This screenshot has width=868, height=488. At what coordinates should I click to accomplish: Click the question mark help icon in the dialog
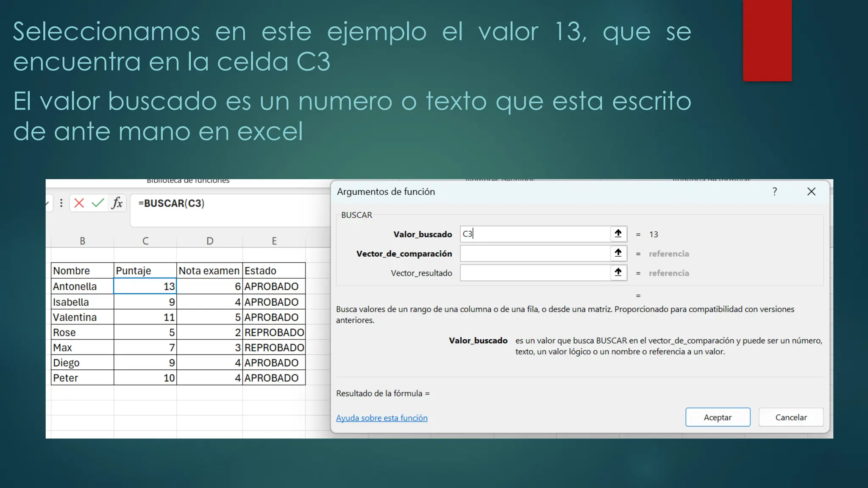775,191
